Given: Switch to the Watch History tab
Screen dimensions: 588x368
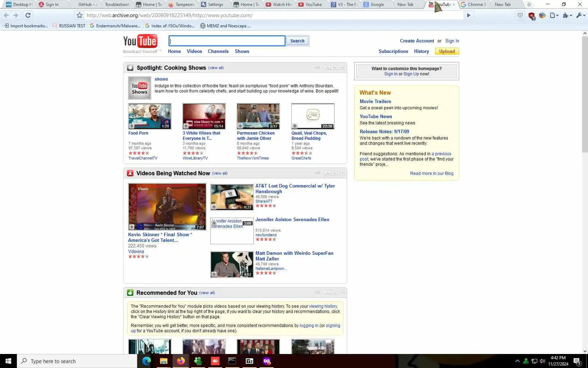Looking at the screenshot, I should [x=279, y=5].
